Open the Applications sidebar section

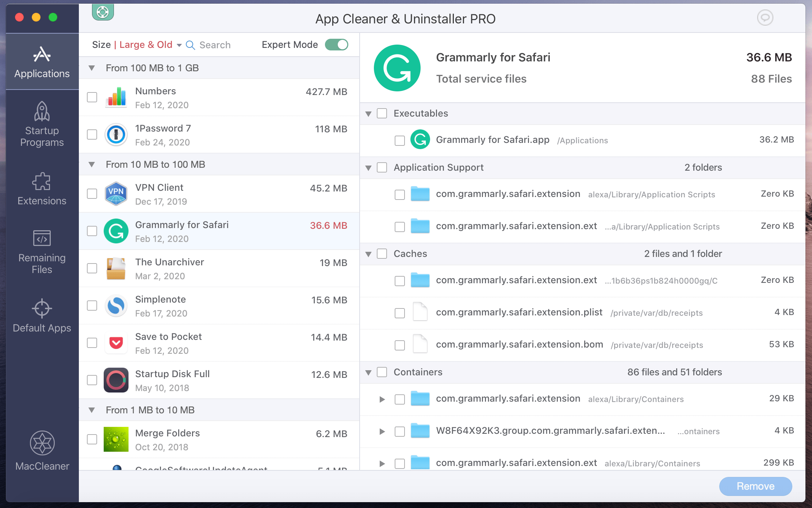pos(42,62)
